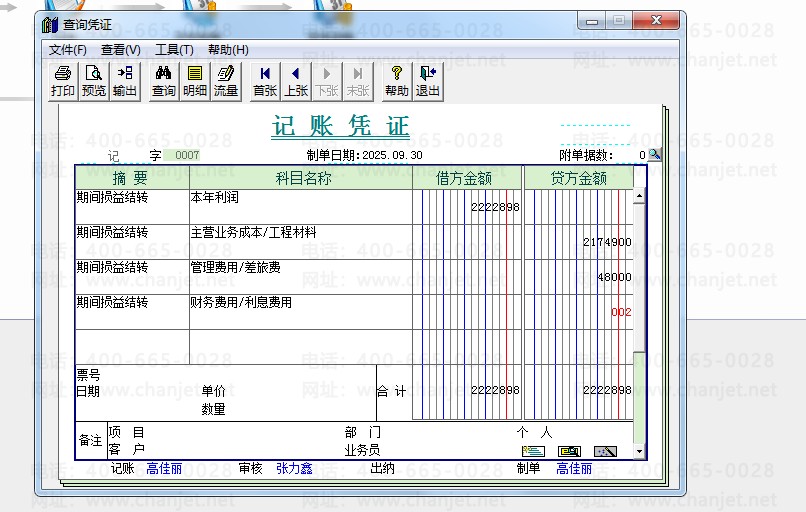Viewport: 806px width, 512px height.
Task: Click the 退出 (Exit) toolbar icon
Action: pos(428,81)
